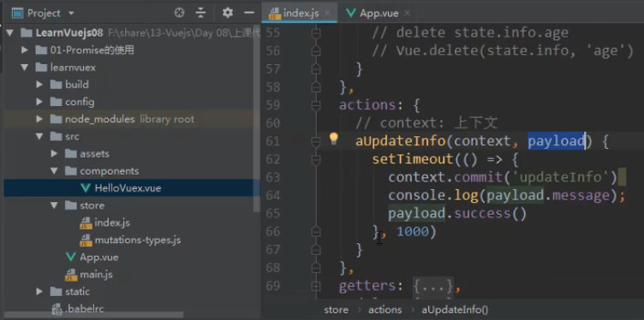Click aUpdateInfo() in the breadcrumb bar
Image resolution: width=644 pixels, height=320 pixels.
[x=455, y=310]
